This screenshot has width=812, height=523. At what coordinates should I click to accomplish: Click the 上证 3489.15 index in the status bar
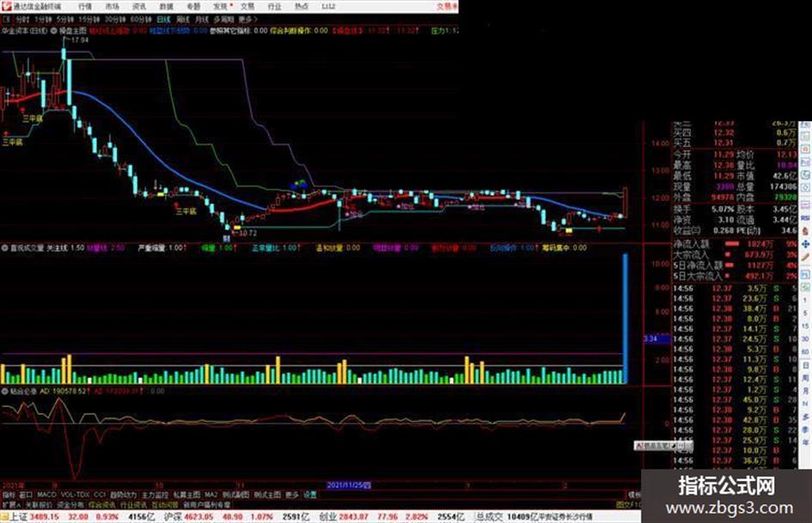pos(34,517)
